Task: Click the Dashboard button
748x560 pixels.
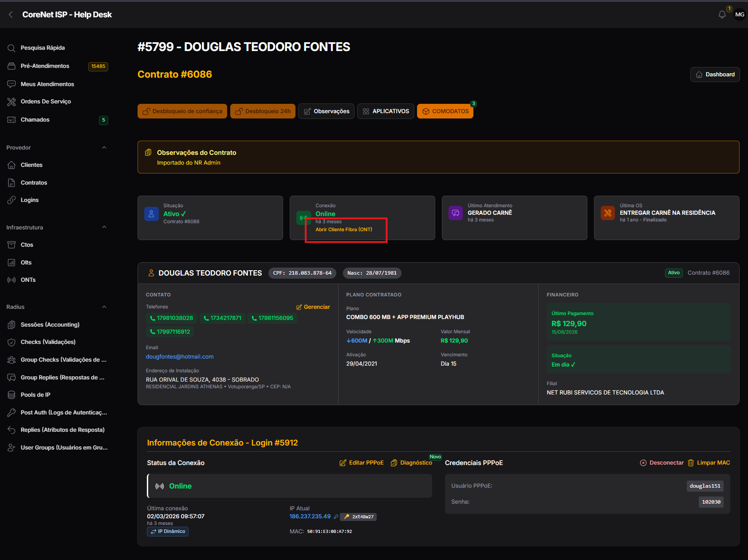Action: [715, 75]
